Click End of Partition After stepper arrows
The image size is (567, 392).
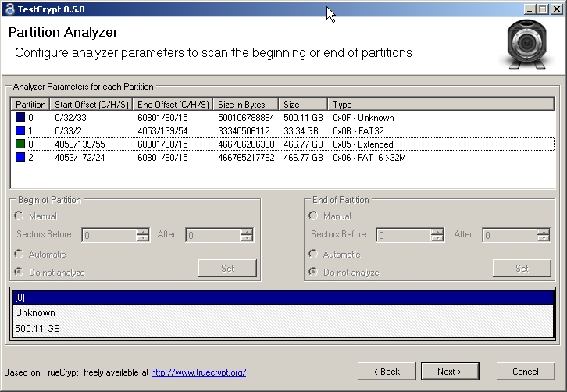click(x=543, y=235)
